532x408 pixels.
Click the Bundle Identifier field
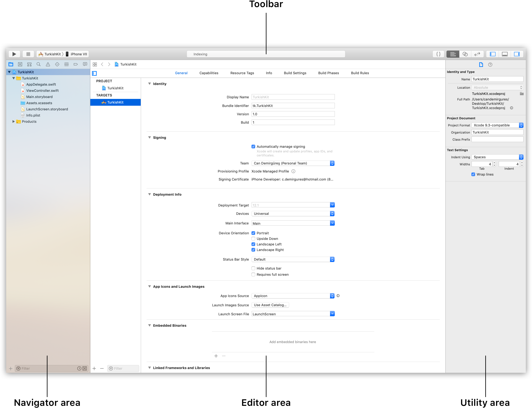click(x=293, y=106)
